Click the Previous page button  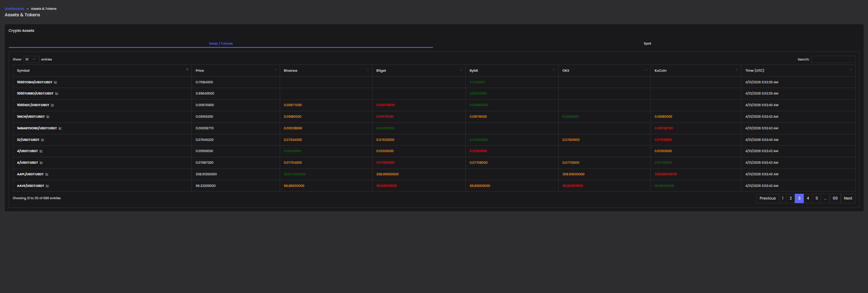pos(768,198)
